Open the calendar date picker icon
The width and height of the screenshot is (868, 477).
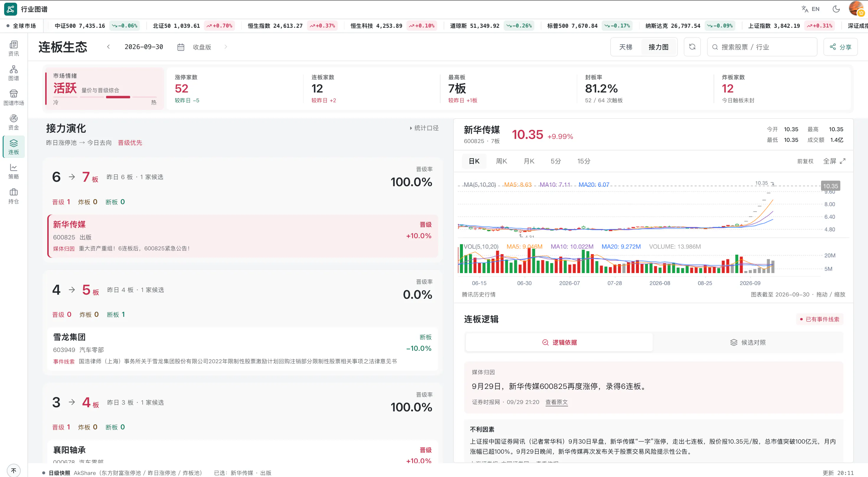[181, 47]
